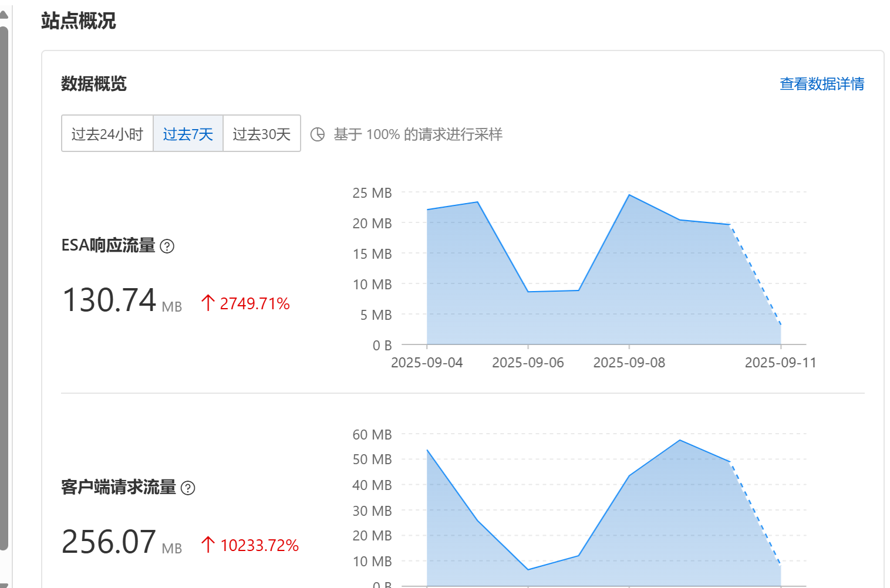Click the 2025-09-06 label on ESA chart
The height and width of the screenshot is (588, 890).
point(528,363)
